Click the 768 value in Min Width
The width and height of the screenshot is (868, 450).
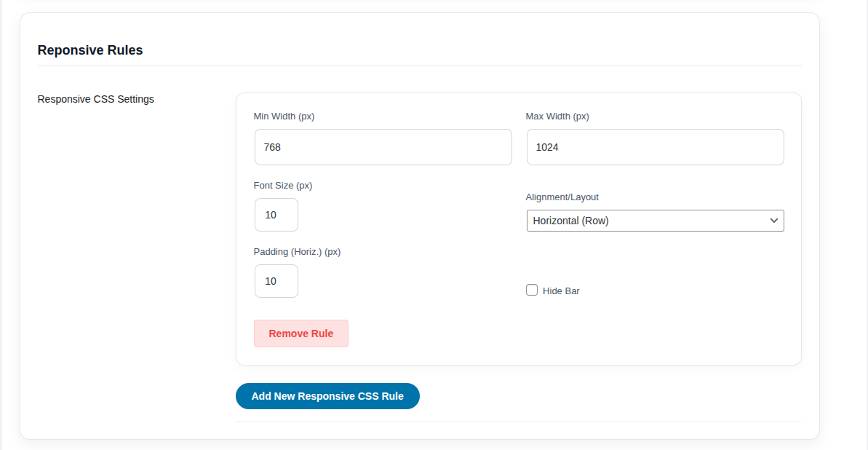[x=273, y=147]
